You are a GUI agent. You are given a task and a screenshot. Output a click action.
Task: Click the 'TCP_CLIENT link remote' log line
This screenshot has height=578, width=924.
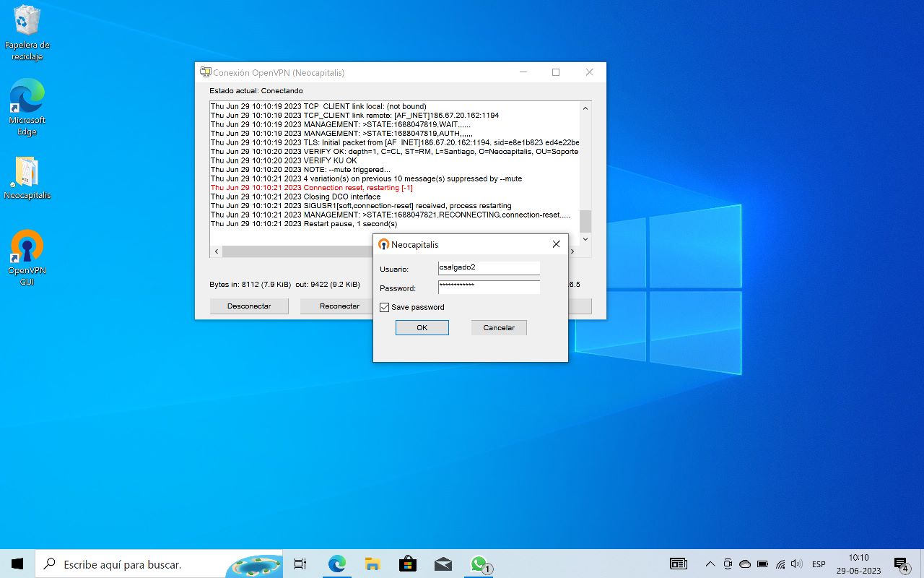tap(354, 116)
